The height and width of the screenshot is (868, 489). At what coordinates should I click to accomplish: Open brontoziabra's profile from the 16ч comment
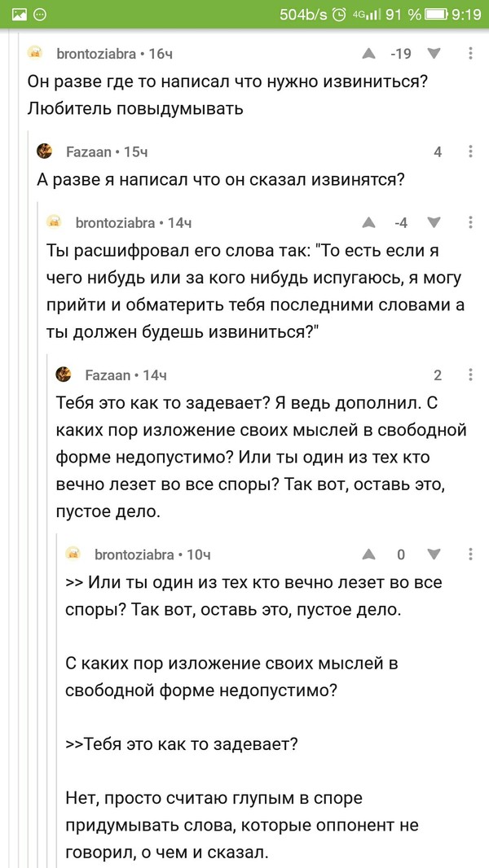tap(95, 54)
